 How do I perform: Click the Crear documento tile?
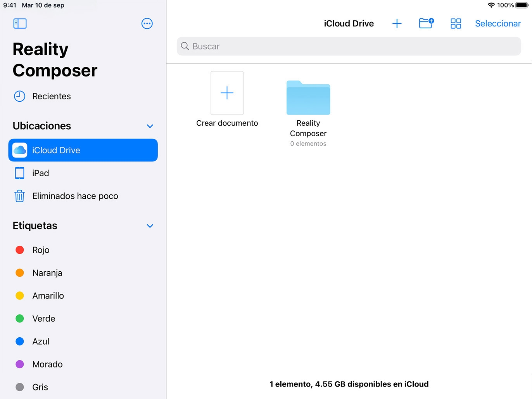pyautogui.click(x=227, y=93)
